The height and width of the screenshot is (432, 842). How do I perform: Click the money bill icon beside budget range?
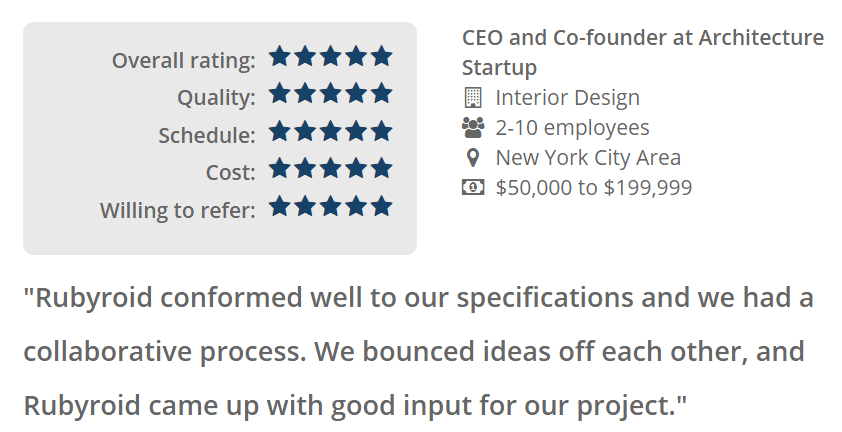coord(473,188)
